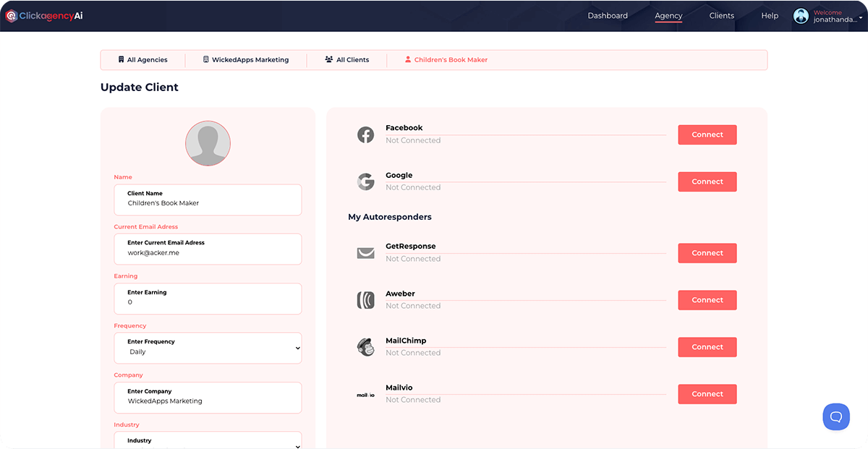Screen dimensions: 868x449
Task: Connect the GetResponse autoresponder
Action: pyautogui.click(x=707, y=253)
